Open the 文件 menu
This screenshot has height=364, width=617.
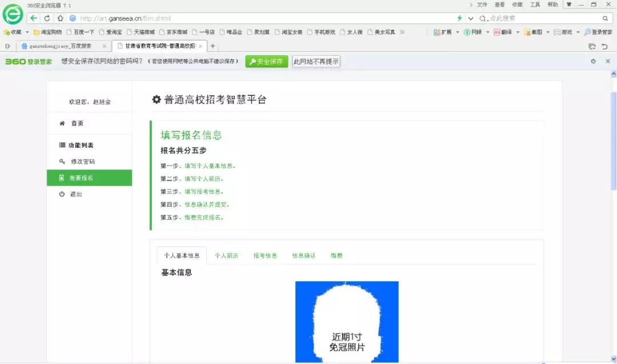click(482, 5)
